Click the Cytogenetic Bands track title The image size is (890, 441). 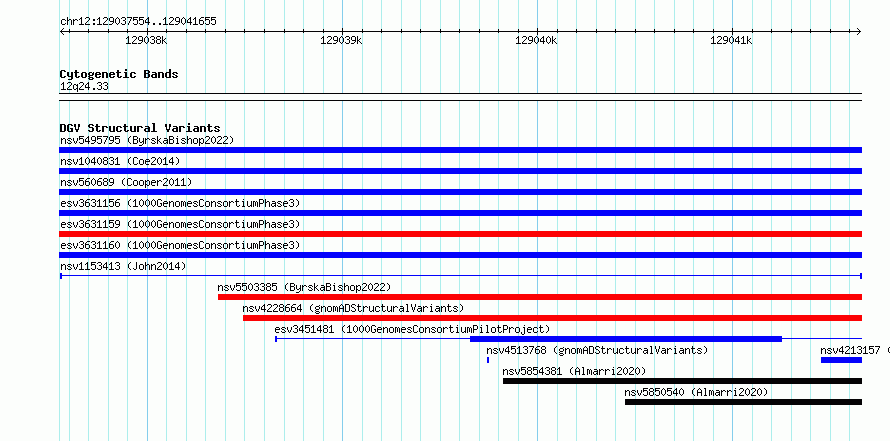point(119,74)
